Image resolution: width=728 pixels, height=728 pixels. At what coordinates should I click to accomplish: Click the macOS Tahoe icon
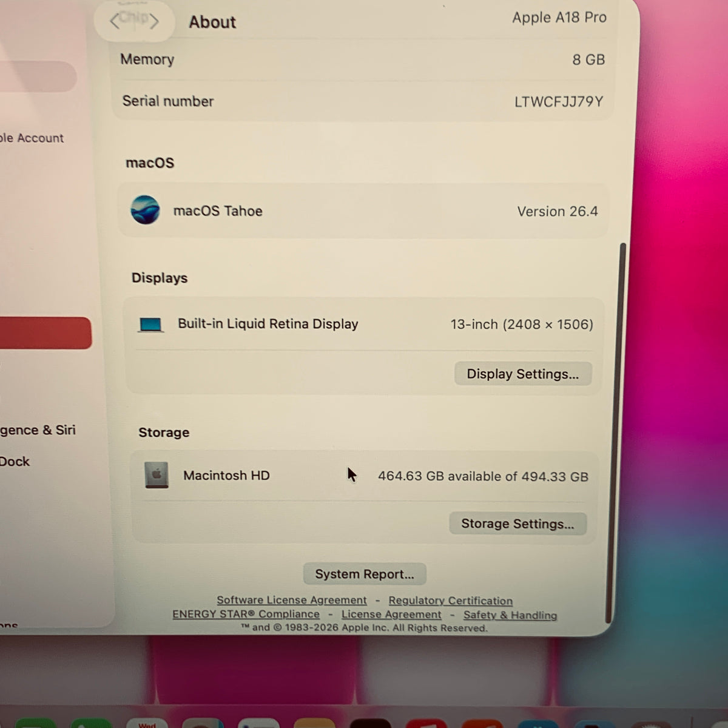(145, 210)
